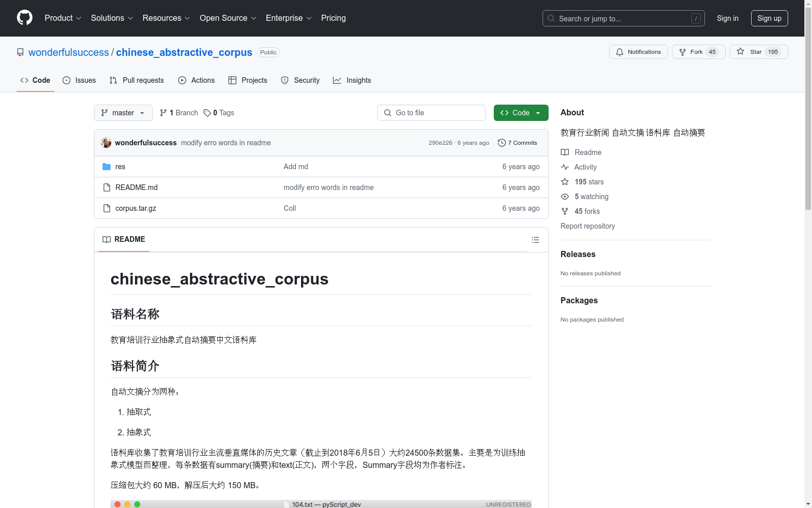Click the Report repository link
Image resolution: width=812 pixels, height=508 pixels.
(x=588, y=226)
